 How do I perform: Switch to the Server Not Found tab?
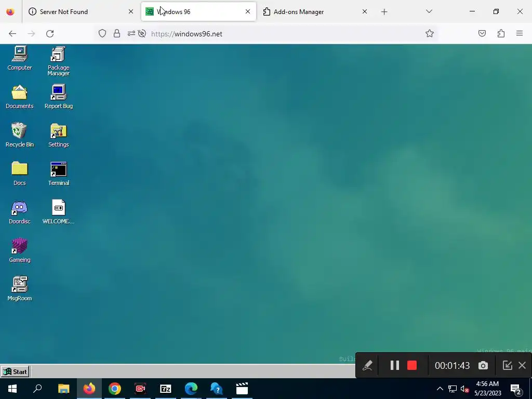pos(82,11)
